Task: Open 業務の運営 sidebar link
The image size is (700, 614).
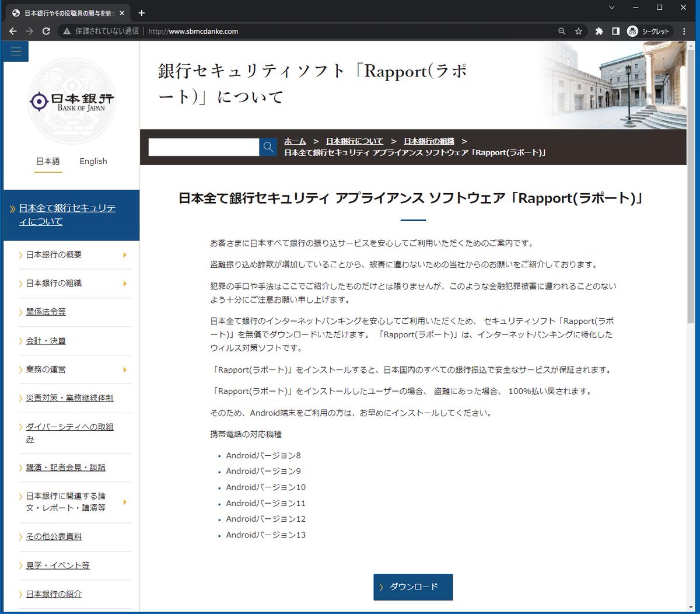Action: pos(46,369)
